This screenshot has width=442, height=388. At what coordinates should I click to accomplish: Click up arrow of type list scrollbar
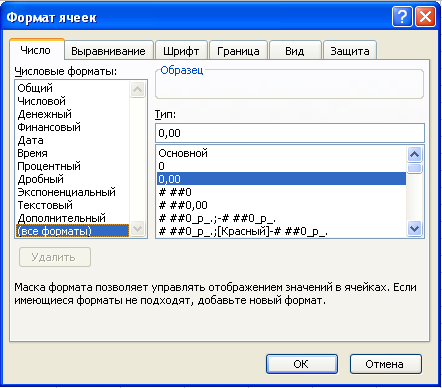tap(414, 154)
